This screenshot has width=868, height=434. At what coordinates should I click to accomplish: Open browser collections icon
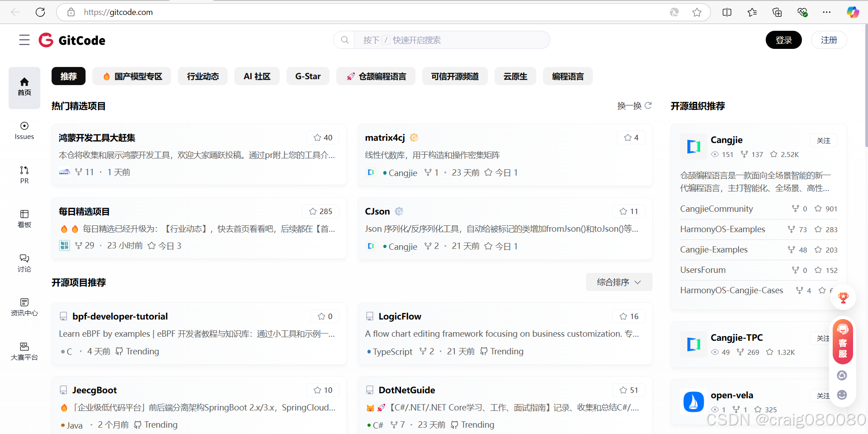[x=777, y=12]
